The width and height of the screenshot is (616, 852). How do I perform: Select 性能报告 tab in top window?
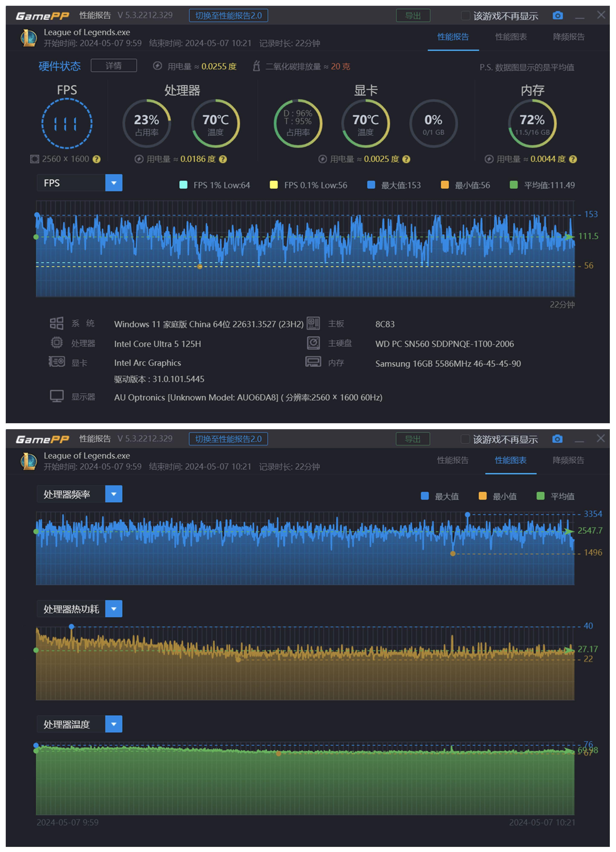coord(453,37)
